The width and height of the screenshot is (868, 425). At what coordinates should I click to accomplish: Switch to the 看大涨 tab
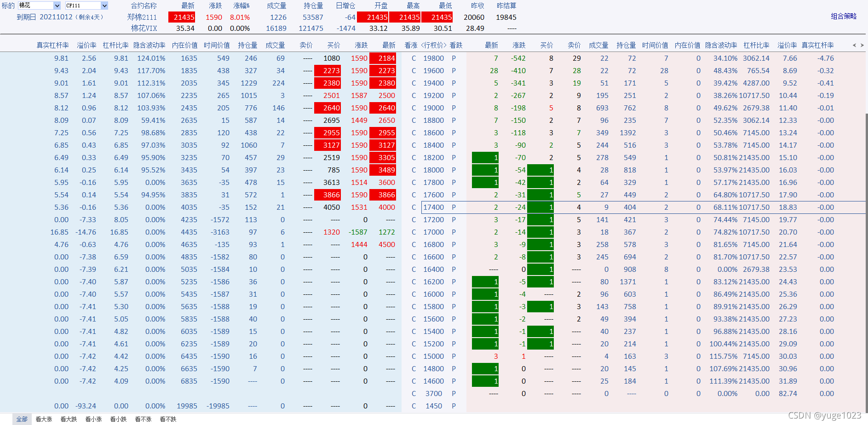point(44,419)
